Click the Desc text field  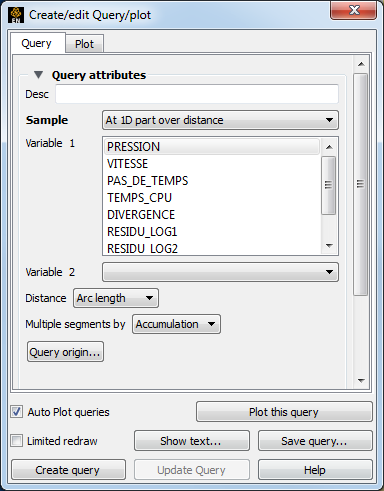pyautogui.click(x=197, y=94)
